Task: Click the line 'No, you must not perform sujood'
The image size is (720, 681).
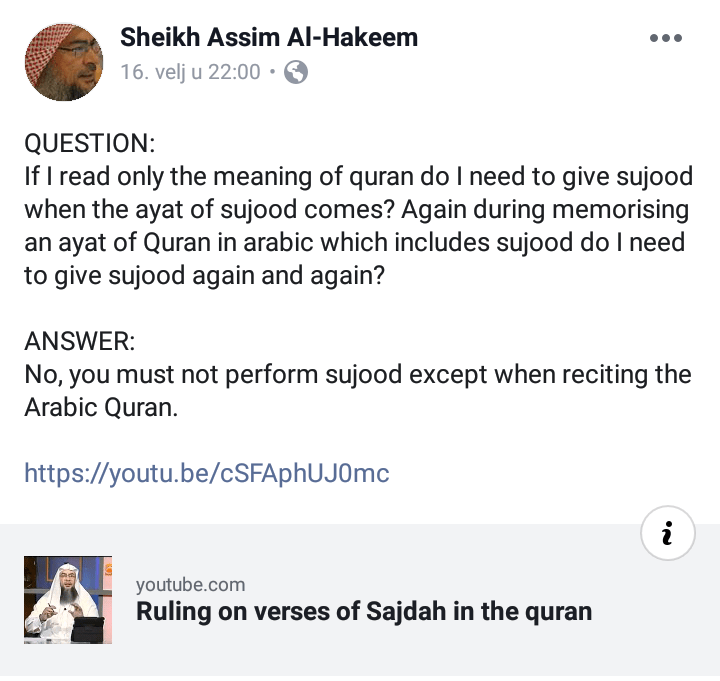Action: tap(357, 374)
